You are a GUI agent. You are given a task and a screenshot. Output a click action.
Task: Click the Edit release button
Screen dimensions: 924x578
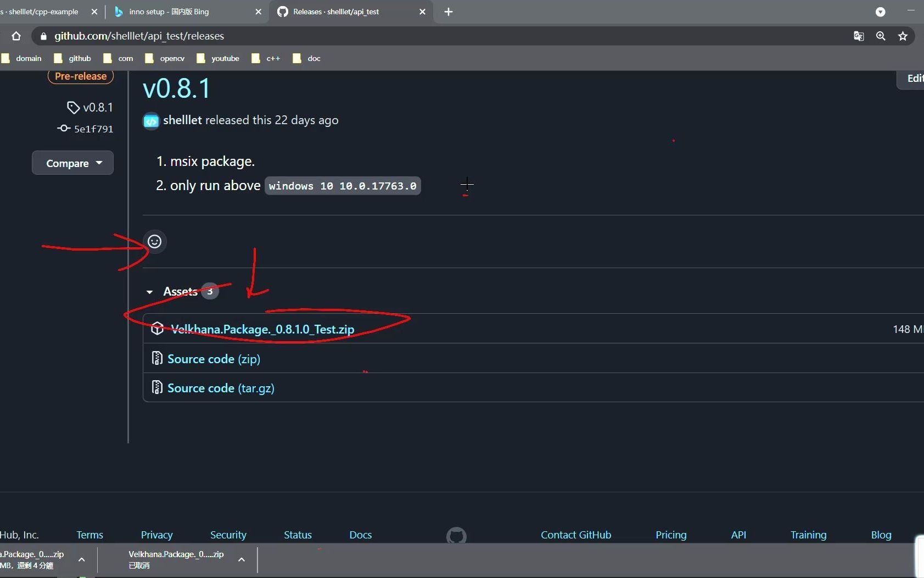911,79
